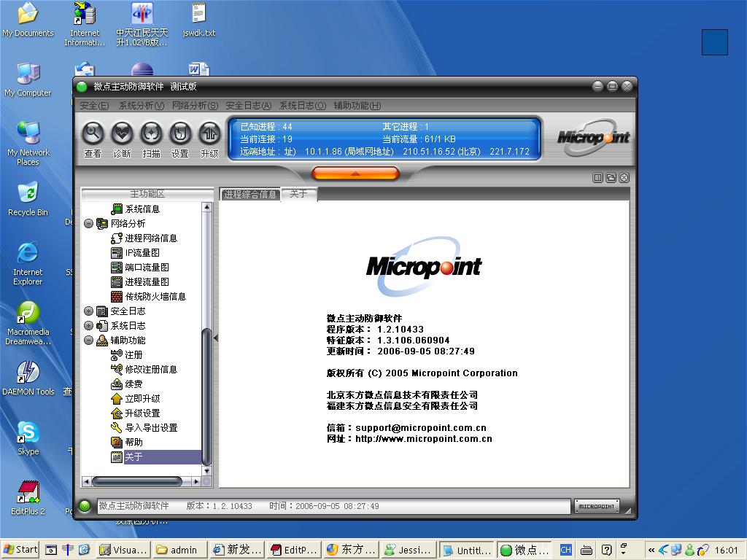
Task: Click tree vertical scrollbar up arrow
Action: click(x=206, y=207)
